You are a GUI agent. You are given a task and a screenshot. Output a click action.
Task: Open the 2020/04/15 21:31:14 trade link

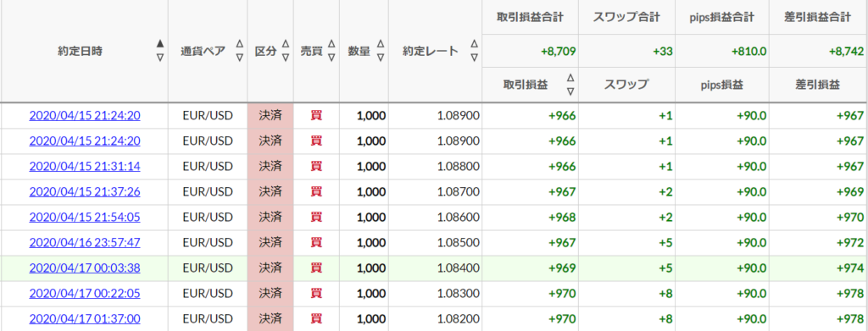pos(85,166)
